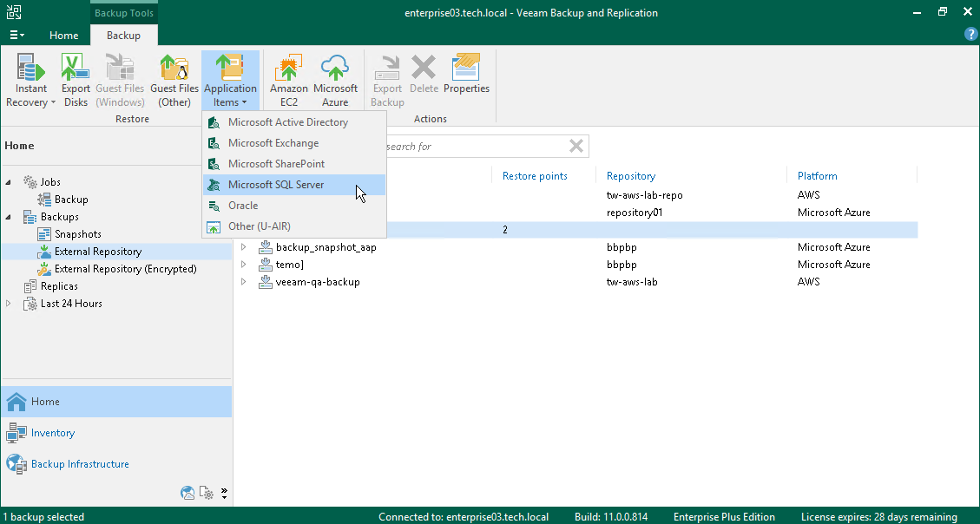Screen dimensions: 980x524
Task: Select backup_snapshot_aap backup
Action: click(326, 247)
